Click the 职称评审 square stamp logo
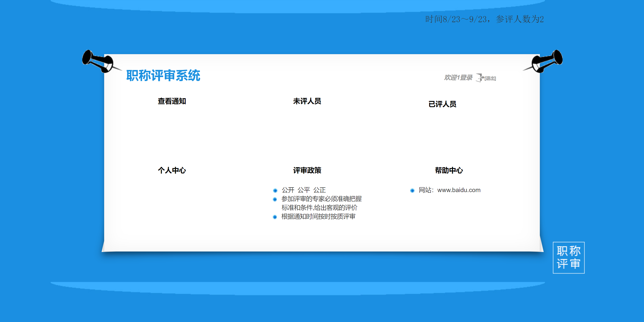The height and width of the screenshot is (322, 644). [569, 258]
